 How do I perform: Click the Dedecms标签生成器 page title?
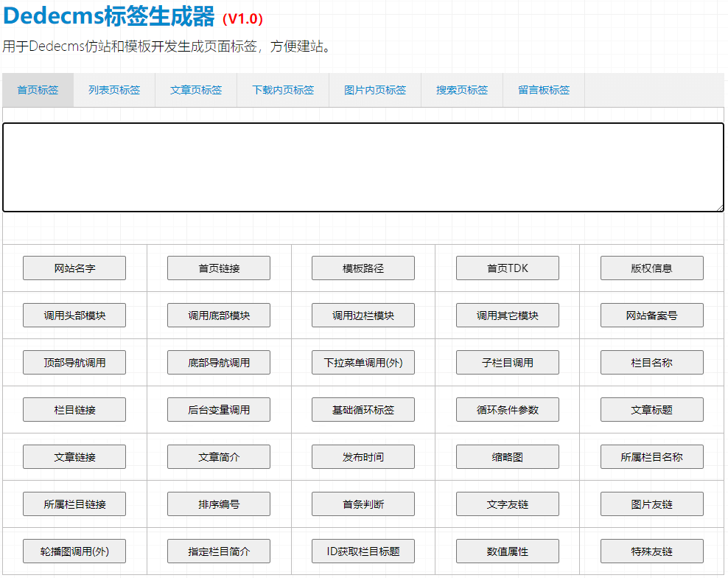coord(108,15)
